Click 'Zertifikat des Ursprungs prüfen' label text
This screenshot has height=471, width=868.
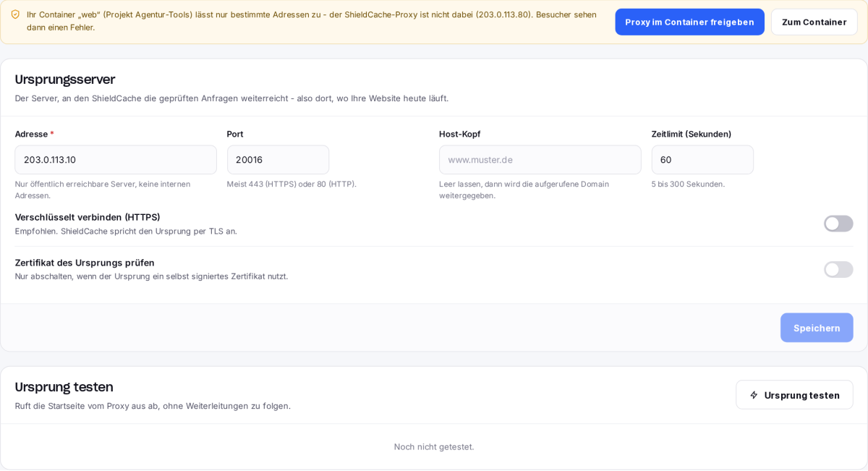point(85,263)
